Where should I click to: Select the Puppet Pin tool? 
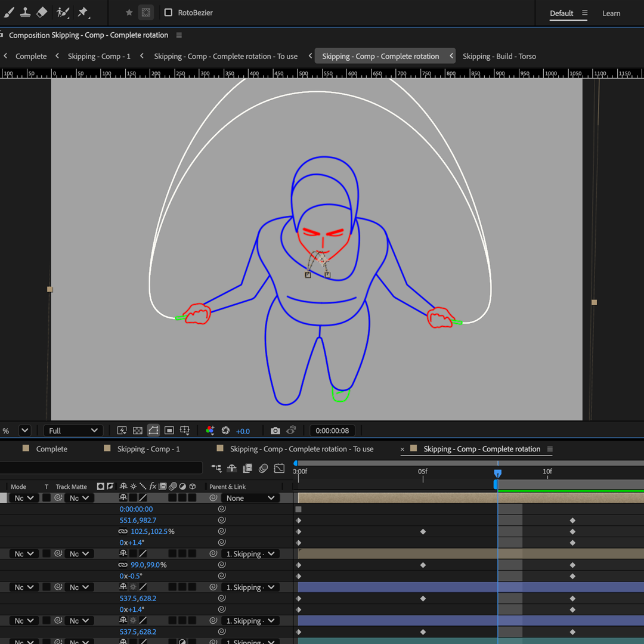(x=83, y=13)
